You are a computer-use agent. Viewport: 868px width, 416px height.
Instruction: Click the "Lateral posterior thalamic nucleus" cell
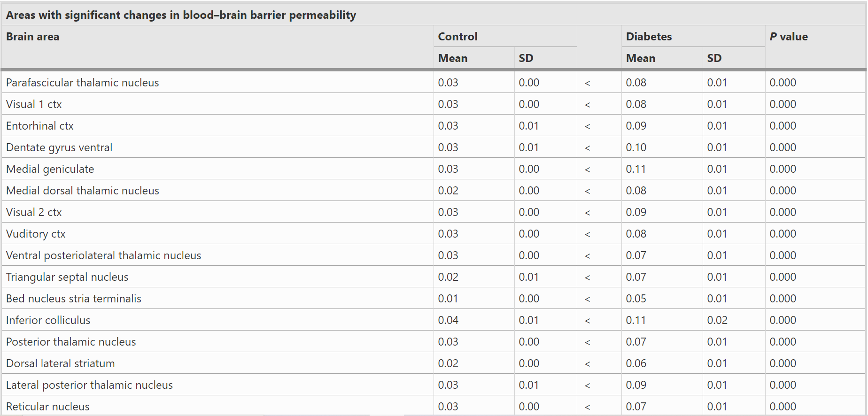tap(89, 385)
